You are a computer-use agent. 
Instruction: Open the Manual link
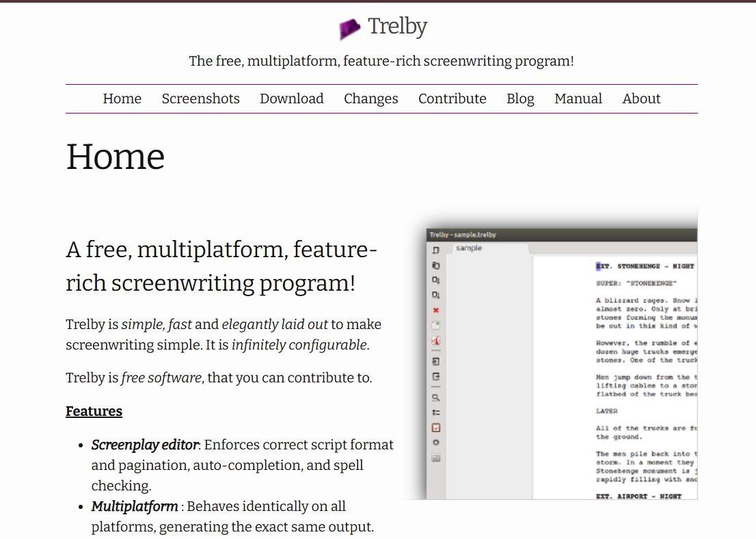(x=578, y=99)
